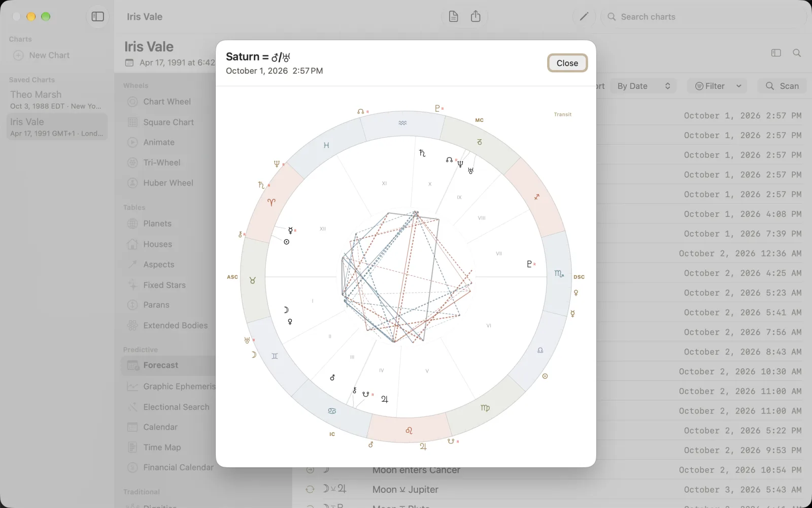Image resolution: width=812 pixels, height=508 pixels.
Task: Select the Moon enters Cancer row
Action: [552, 470]
